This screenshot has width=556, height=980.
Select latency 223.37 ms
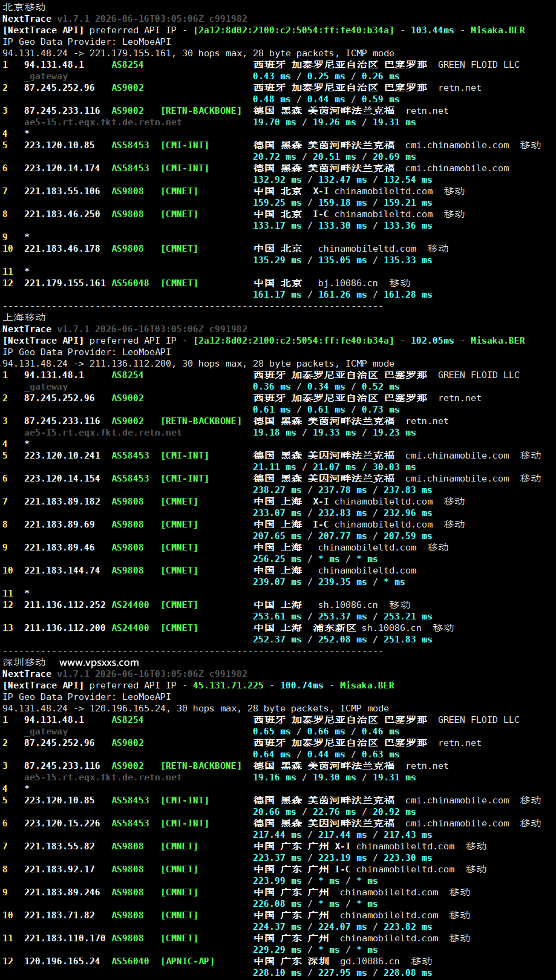(277, 858)
